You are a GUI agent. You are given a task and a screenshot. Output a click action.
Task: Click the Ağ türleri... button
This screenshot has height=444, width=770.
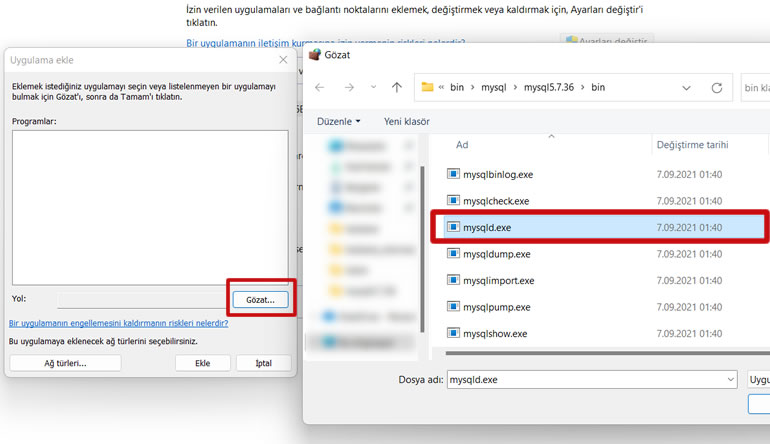[x=65, y=363]
